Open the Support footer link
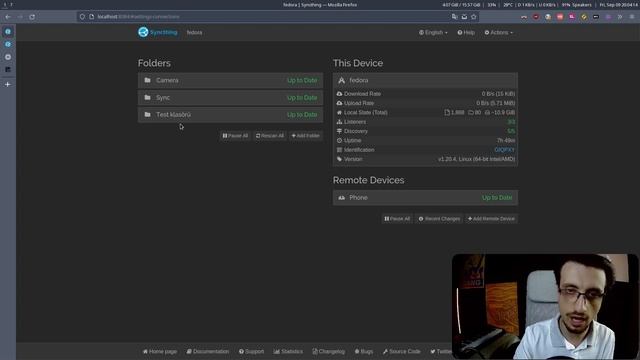 coord(251,351)
